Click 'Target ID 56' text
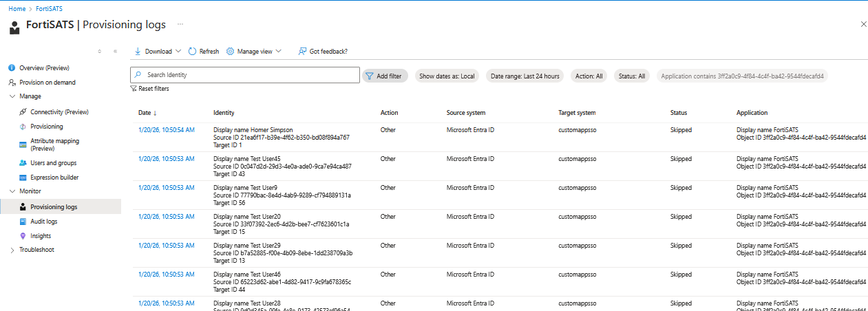The height and width of the screenshot is (311, 868). click(229, 202)
